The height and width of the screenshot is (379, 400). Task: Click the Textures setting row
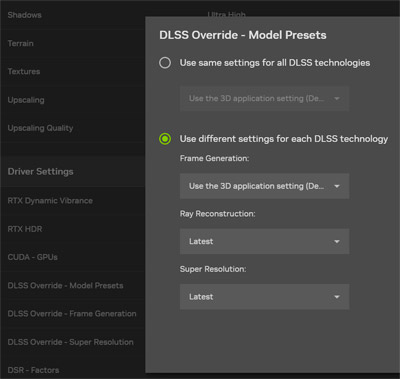click(x=73, y=71)
